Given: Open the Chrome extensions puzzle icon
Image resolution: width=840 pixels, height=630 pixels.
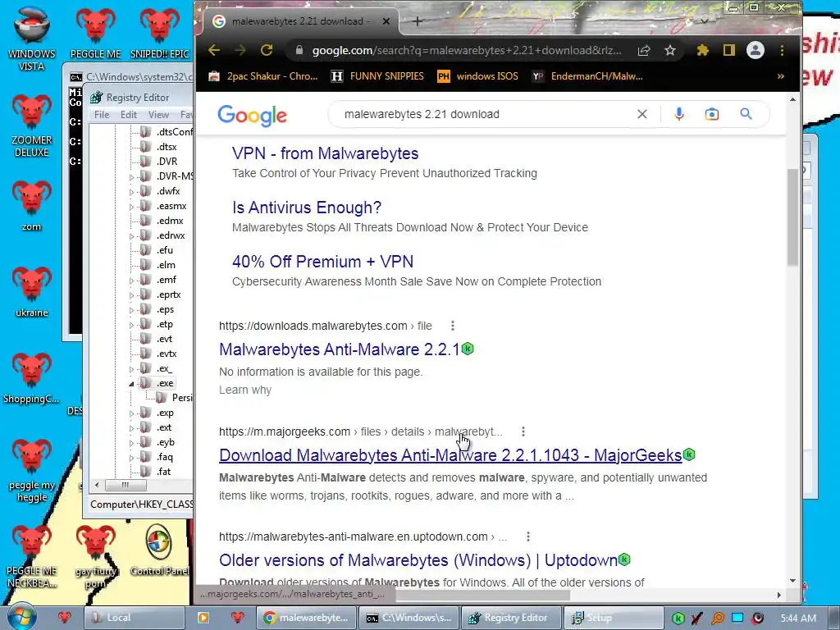Looking at the screenshot, I should [702, 50].
